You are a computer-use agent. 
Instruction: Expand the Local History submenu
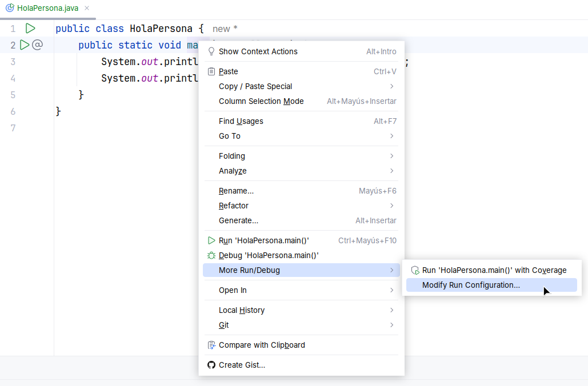391,310
